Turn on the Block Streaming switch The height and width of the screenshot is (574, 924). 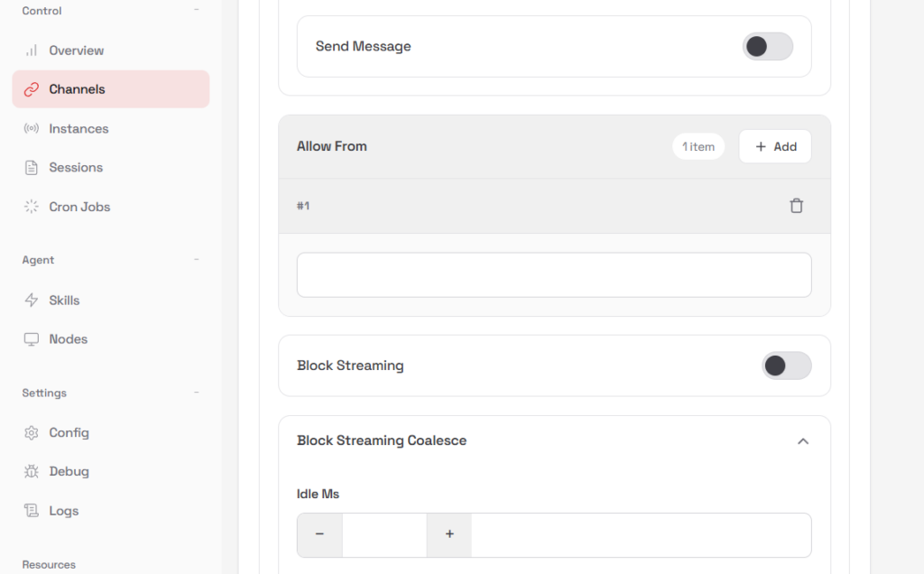click(x=786, y=366)
